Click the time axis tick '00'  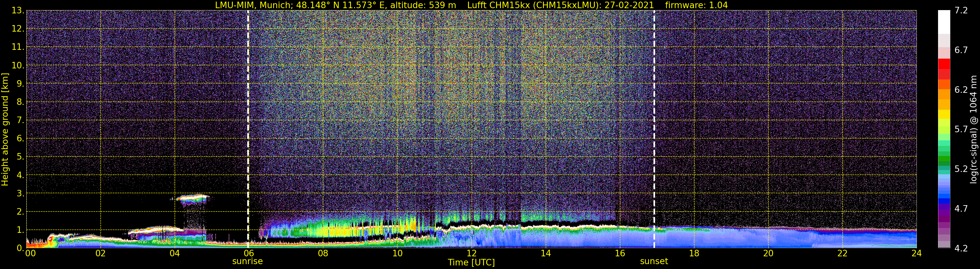(31, 253)
